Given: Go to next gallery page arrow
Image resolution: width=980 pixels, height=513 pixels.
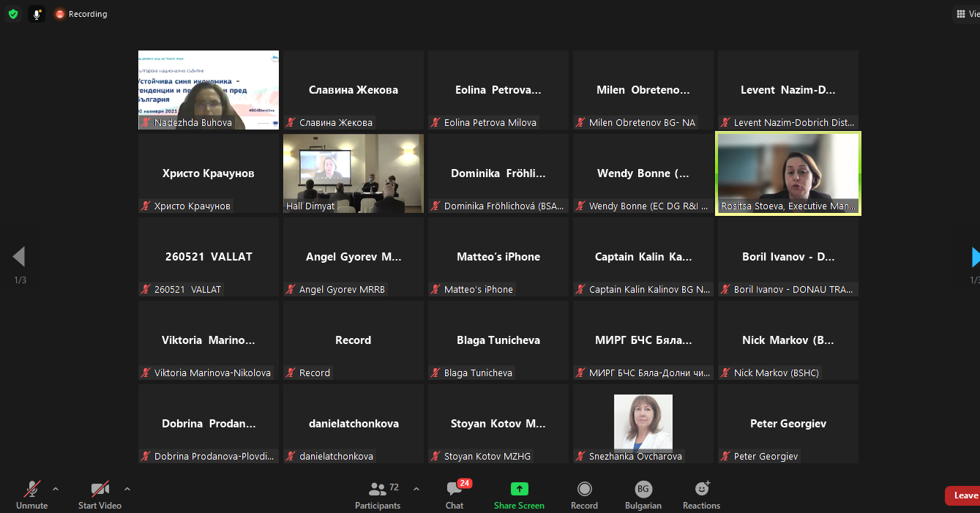Looking at the screenshot, I should pos(975,257).
